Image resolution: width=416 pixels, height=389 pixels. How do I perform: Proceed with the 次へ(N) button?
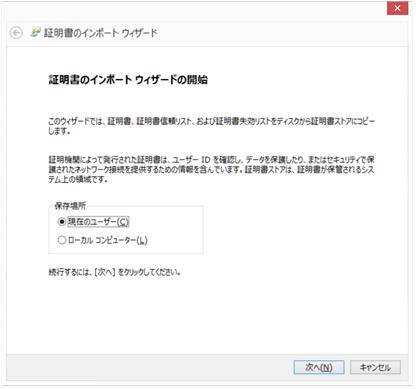(319, 367)
